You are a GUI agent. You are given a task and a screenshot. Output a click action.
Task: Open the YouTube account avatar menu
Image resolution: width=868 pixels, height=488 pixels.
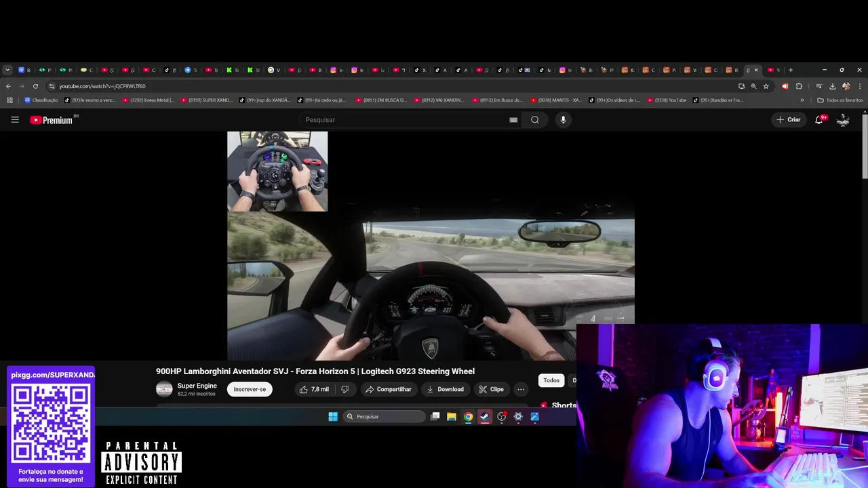843,120
